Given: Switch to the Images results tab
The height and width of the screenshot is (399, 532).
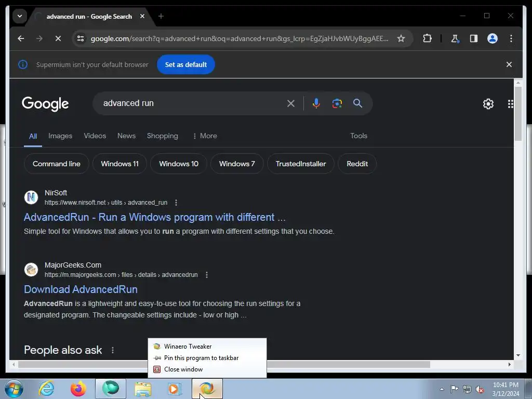Looking at the screenshot, I should pyautogui.click(x=60, y=136).
